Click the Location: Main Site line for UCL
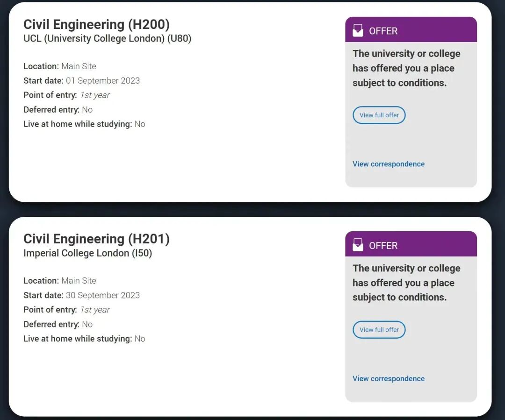This screenshot has width=505, height=420. 60,66
